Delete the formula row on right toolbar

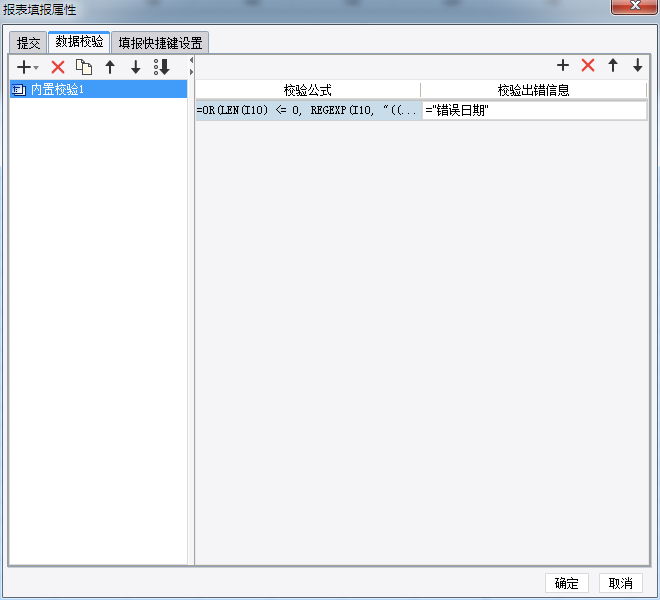click(x=588, y=65)
